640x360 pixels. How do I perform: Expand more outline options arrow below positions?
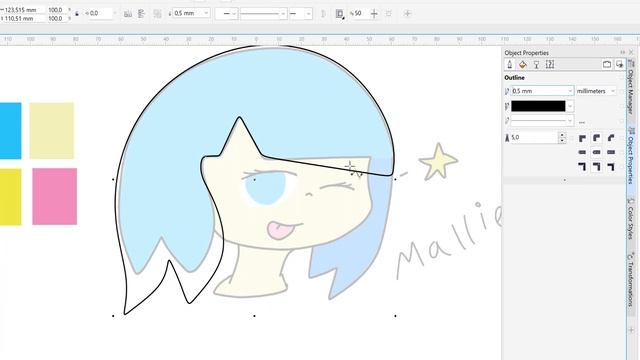(564, 180)
